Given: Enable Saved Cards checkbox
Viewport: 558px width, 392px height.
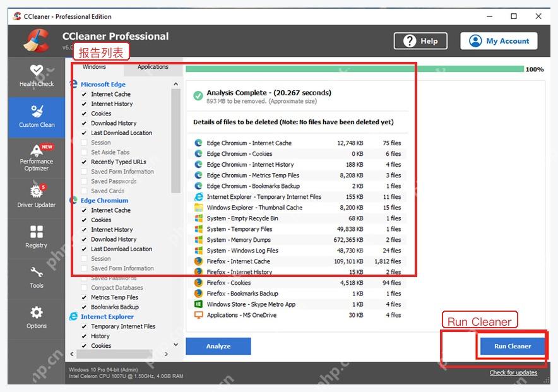Looking at the screenshot, I should click(84, 191).
